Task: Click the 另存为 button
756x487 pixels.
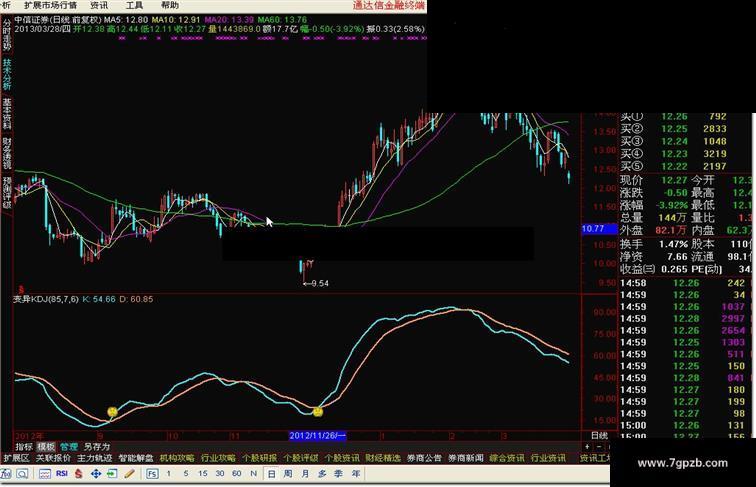Action: [x=96, y=446]
